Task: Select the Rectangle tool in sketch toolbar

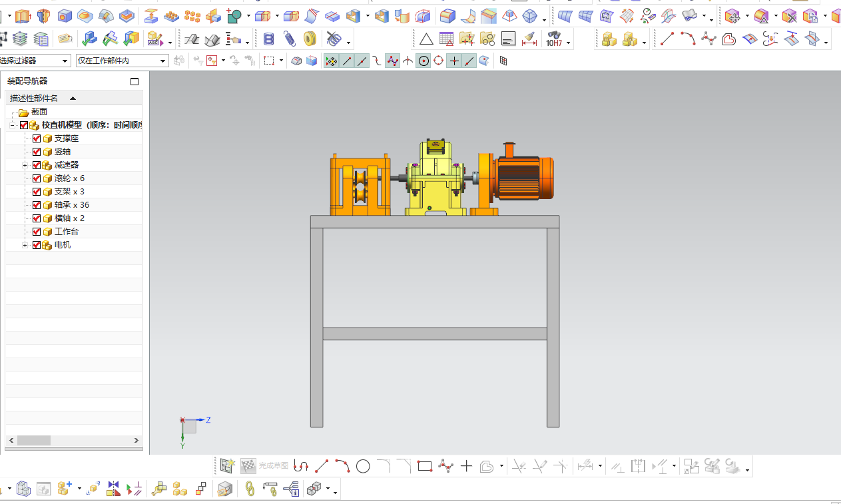Action: (425, 466)
